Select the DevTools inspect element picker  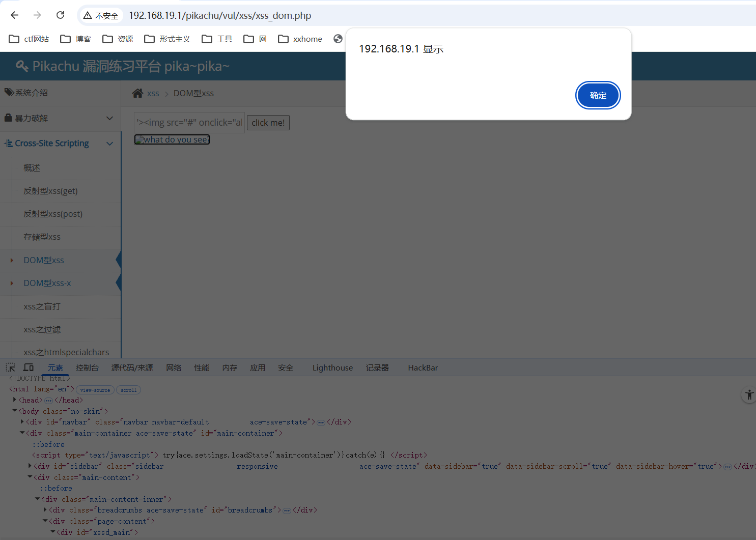10,367
